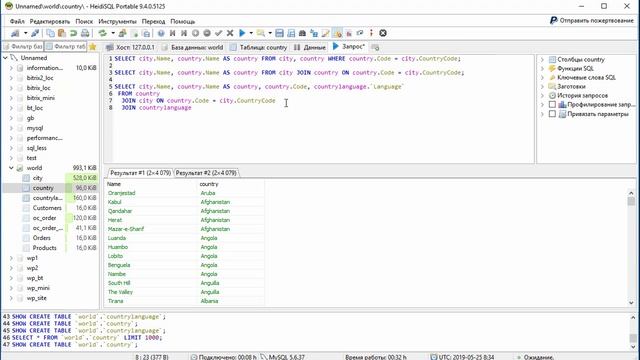Click results grid scrollbar down arrow

[631, 302]
